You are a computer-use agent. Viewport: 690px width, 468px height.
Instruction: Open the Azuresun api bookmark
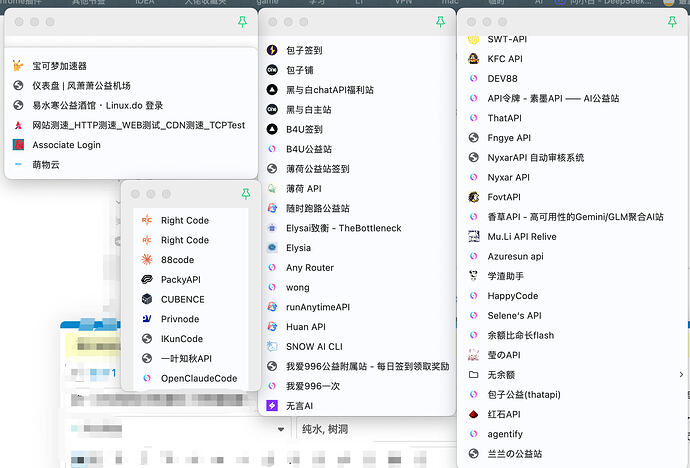515,256
